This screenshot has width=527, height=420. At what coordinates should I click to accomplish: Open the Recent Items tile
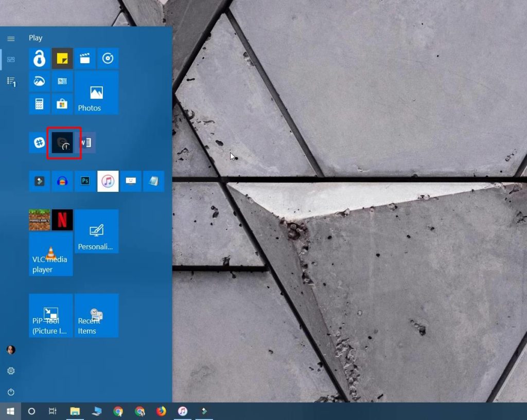[x=96, y=315]
